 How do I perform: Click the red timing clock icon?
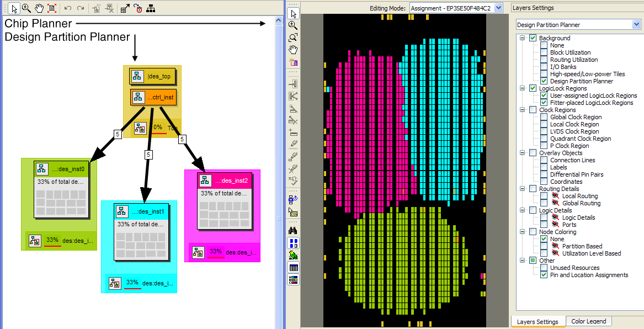point(137,7)
